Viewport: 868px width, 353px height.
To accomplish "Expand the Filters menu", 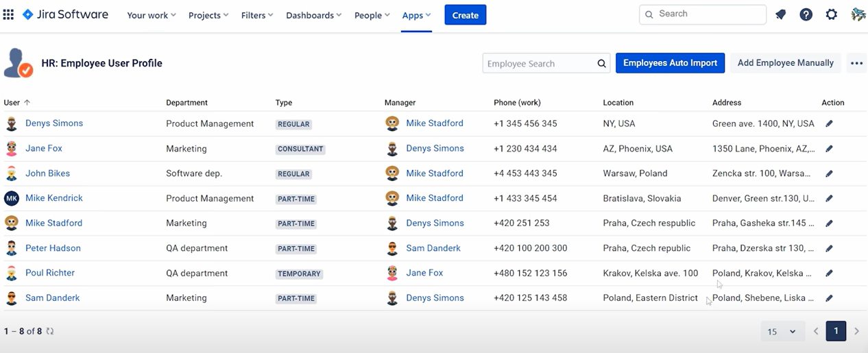I will point(257,15).
